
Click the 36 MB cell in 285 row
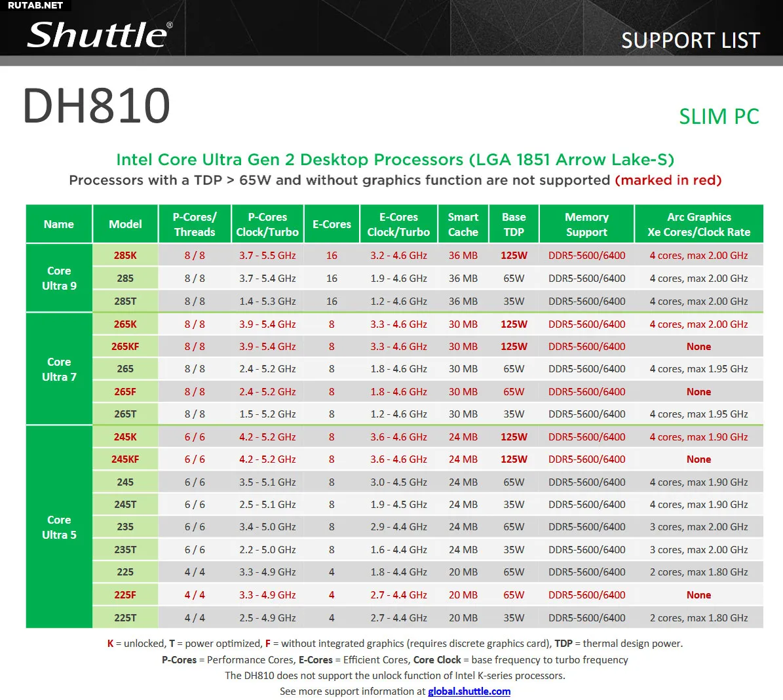coord(463,279)
